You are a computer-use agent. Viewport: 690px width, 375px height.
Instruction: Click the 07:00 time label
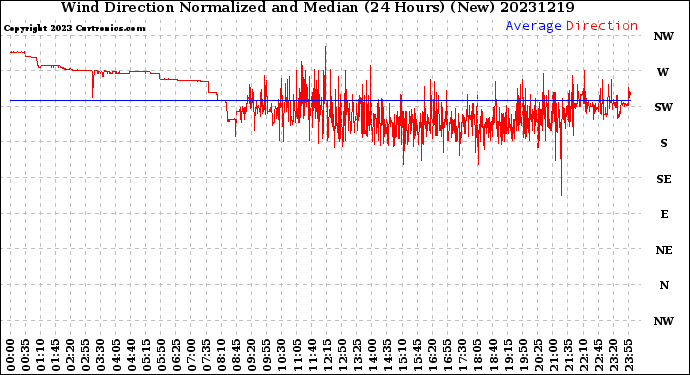point(191,355)
